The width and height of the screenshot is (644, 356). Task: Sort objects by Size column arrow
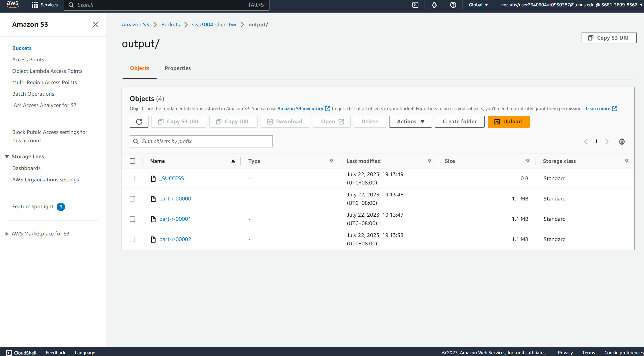(x=528, y=161)
